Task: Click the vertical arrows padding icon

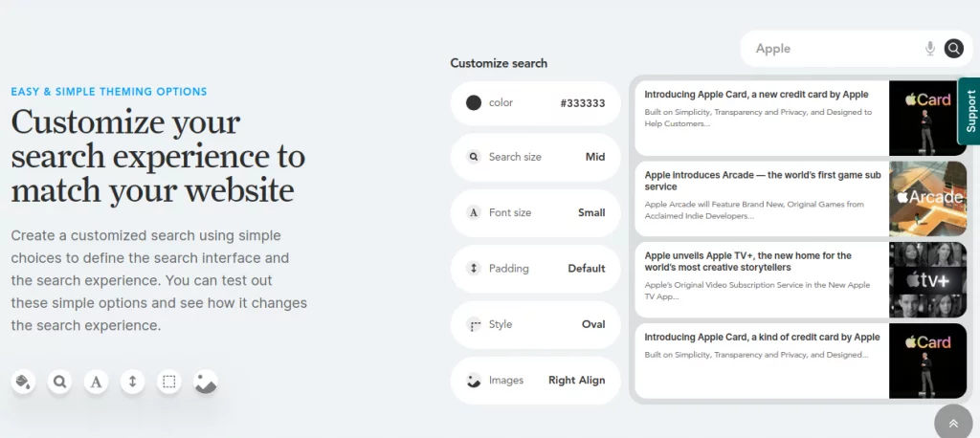Action: click(x=132, y=383)
